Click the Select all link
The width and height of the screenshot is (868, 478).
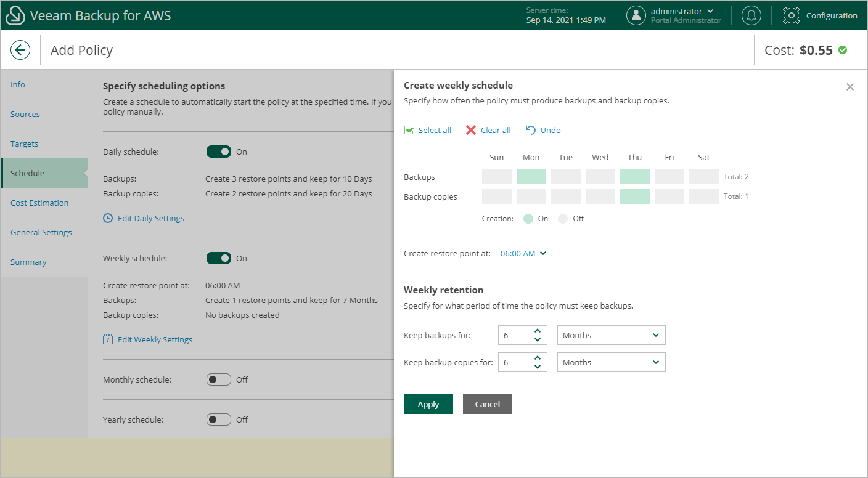435,130
